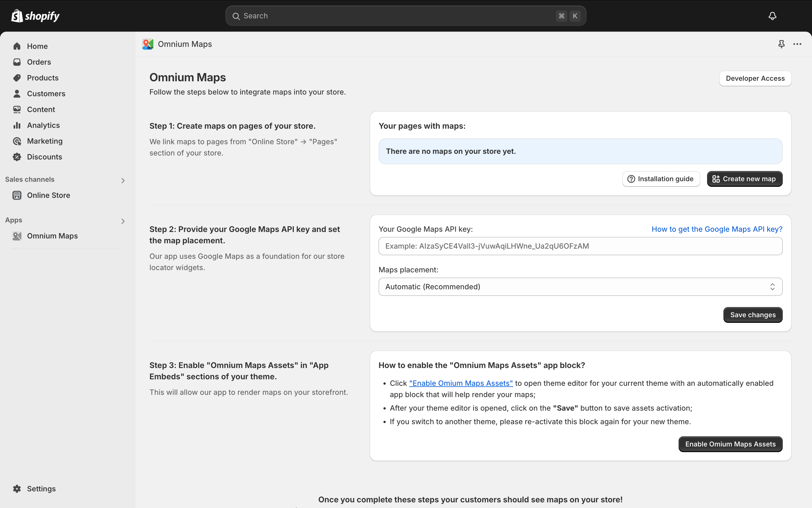Click the Installation guide question mark icon
The height and width of the screenshot is (508, 812).
pyautogui.click(x=631, y=179)
